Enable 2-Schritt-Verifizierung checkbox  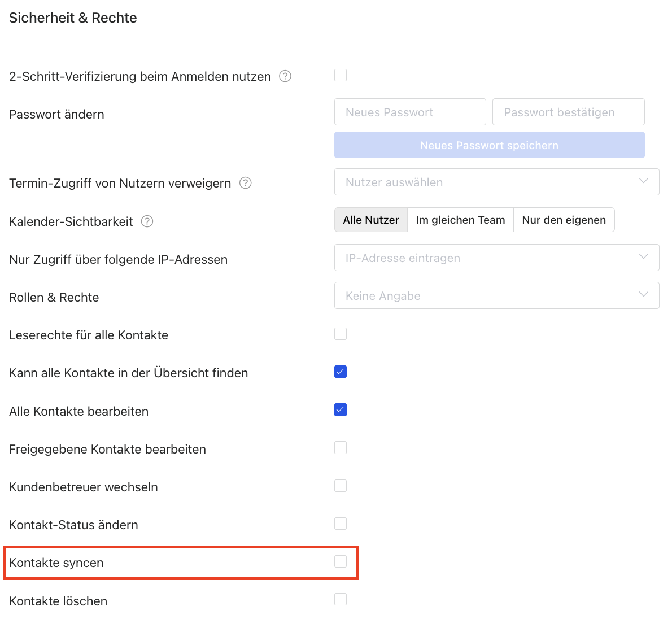(341, 75)
